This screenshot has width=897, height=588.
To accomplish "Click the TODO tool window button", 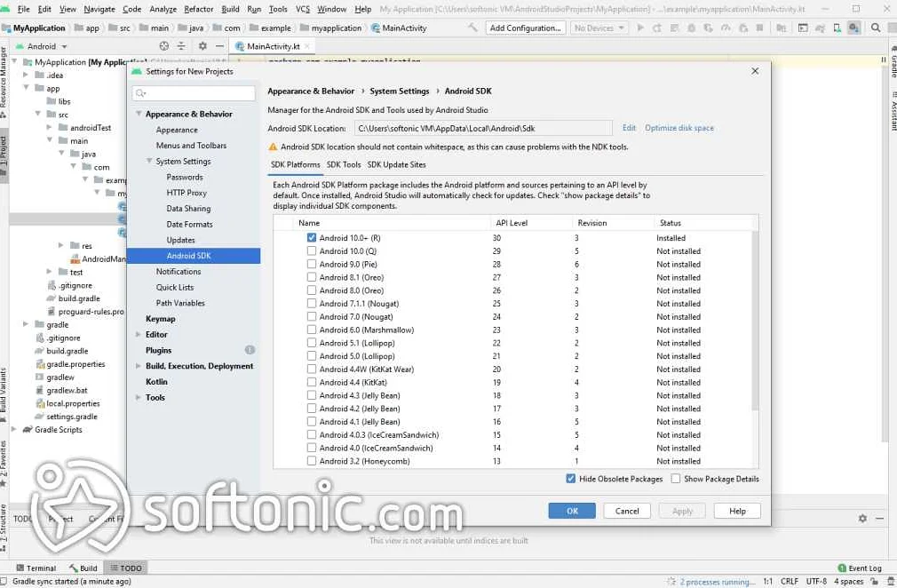I will tap(126, 568).
